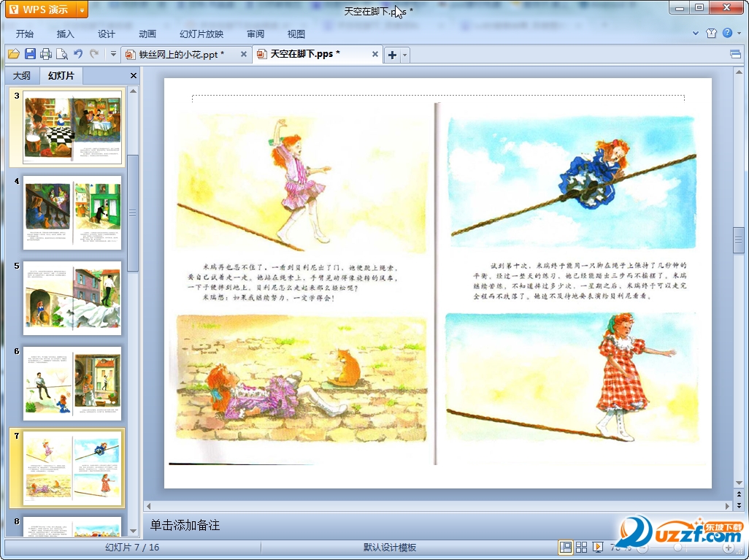Click the Open file folder icon

14,54
